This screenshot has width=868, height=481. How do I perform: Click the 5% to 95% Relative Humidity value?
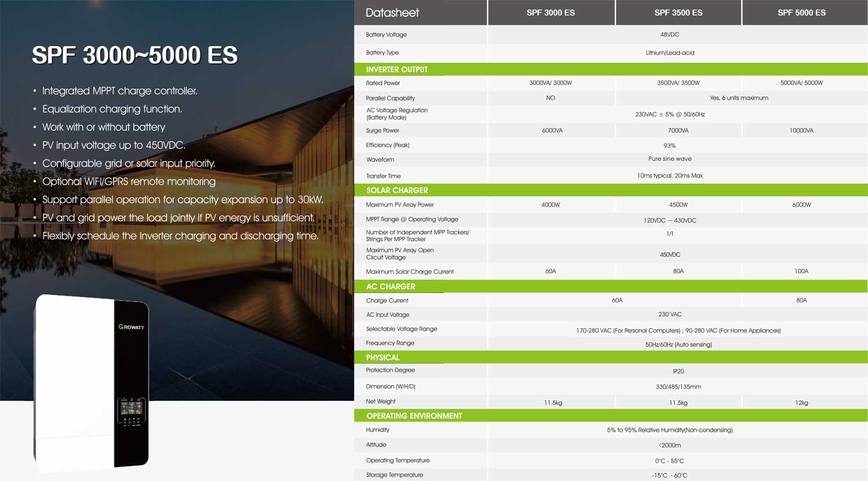(x=670, y=430)
